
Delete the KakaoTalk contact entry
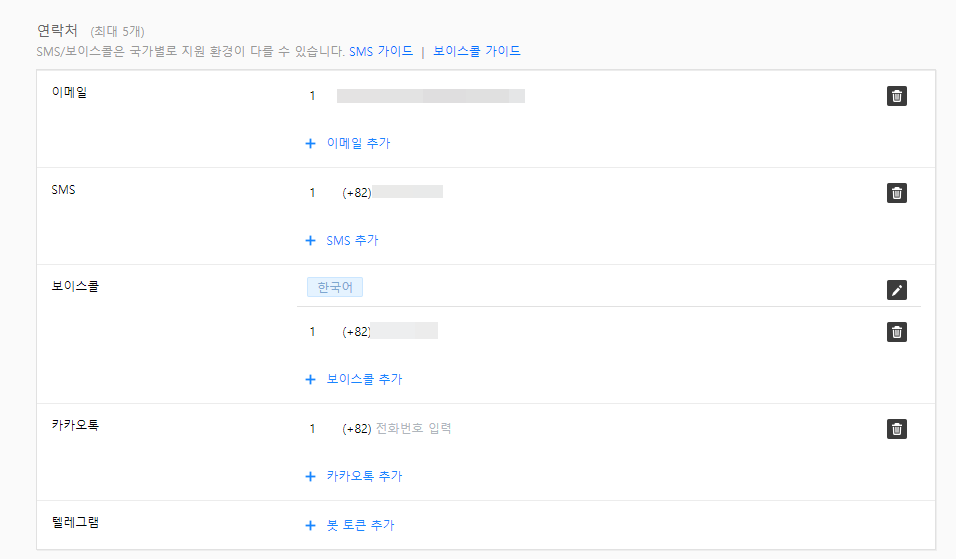click(x=897, y=429)
